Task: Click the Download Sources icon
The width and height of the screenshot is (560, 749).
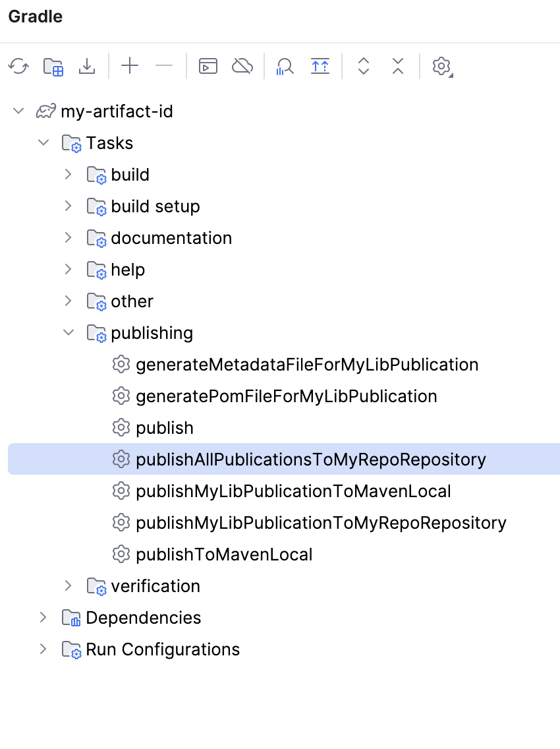Action: pos(87,66)
